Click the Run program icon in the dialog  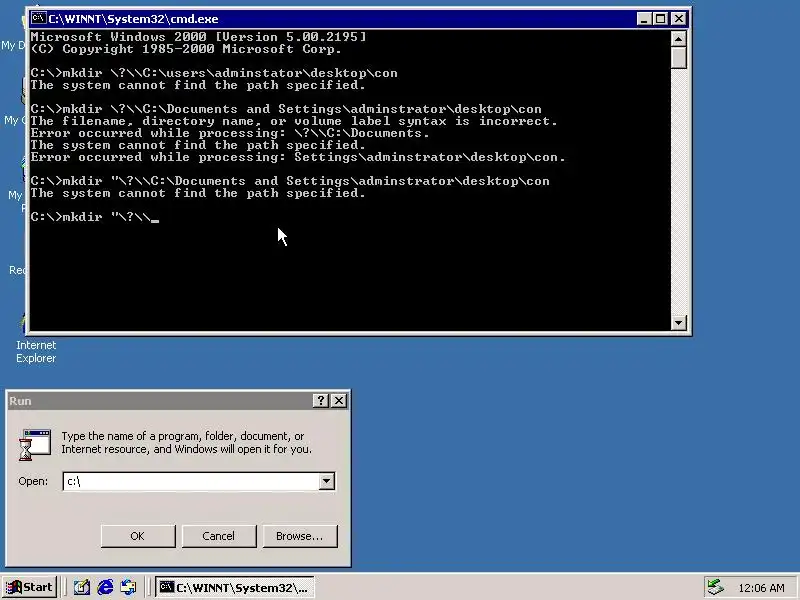pos(35,444)
